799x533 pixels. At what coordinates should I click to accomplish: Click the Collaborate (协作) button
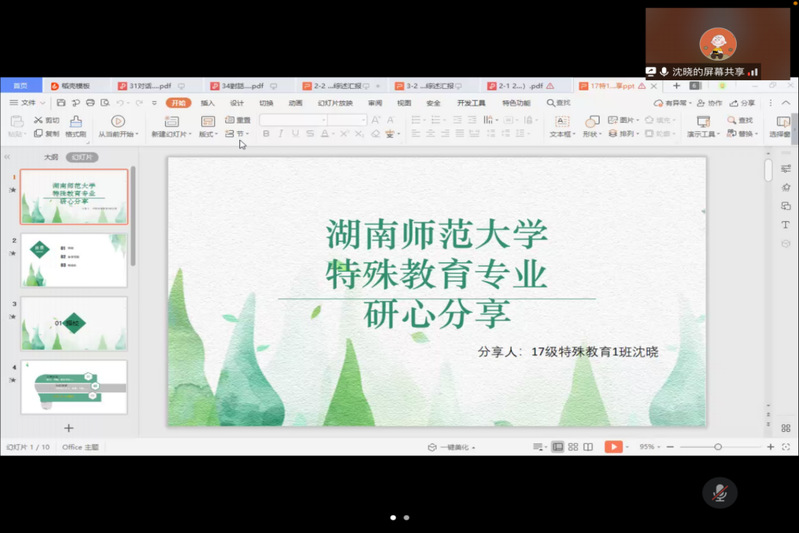[x=709, y=103]
